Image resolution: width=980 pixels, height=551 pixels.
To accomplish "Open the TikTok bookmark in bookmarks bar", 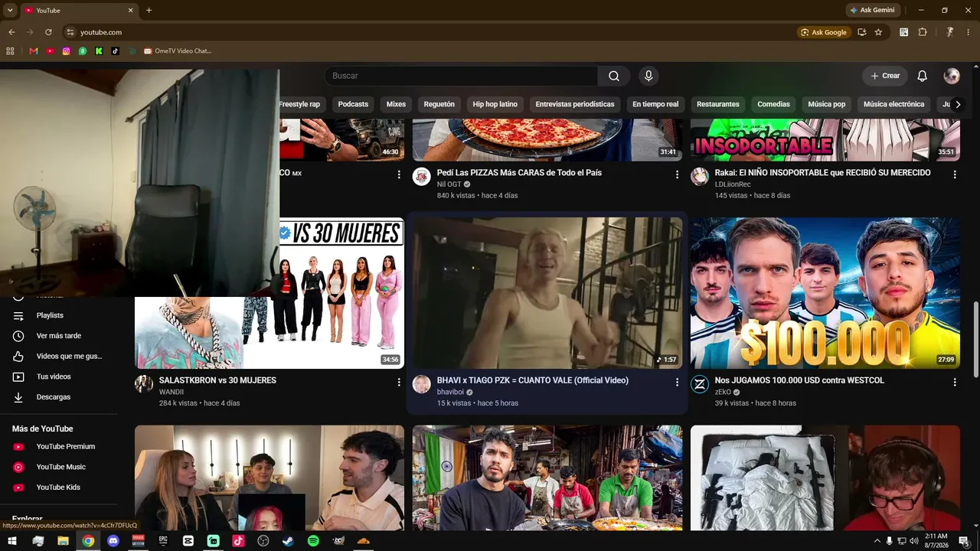I will (116, 51).
